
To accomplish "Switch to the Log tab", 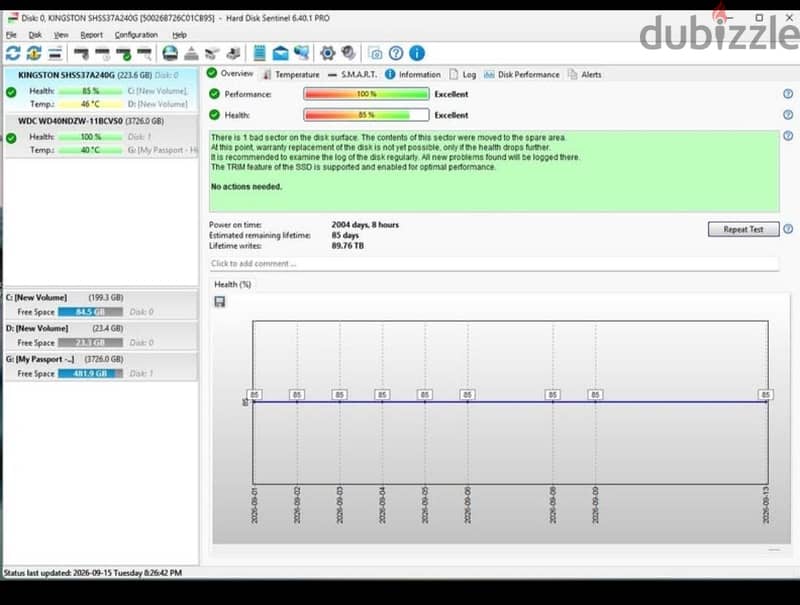I will [463, 74].
